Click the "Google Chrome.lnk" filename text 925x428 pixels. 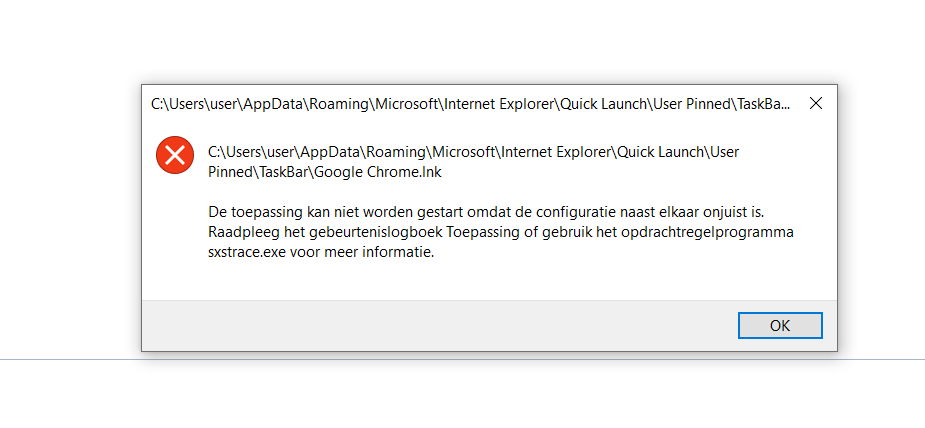386,172
